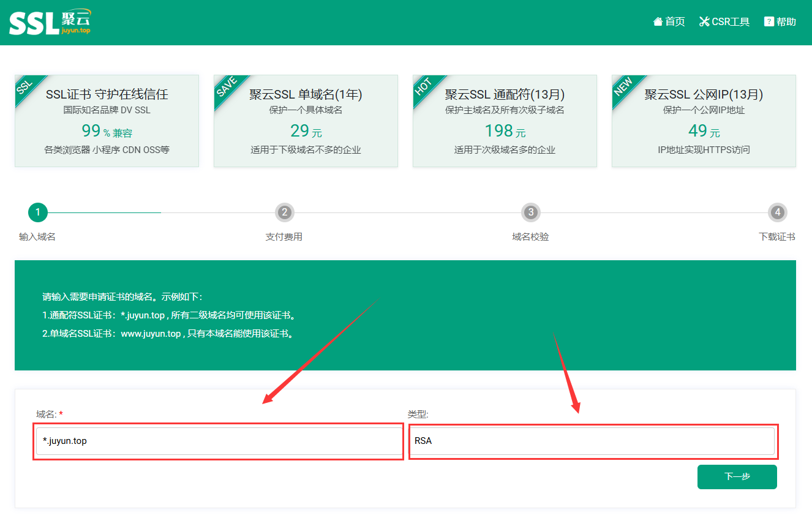Click the SSL 聚云 logo
Screen dimensions: 812x518
pyautogui.click(x=51, y=21)
